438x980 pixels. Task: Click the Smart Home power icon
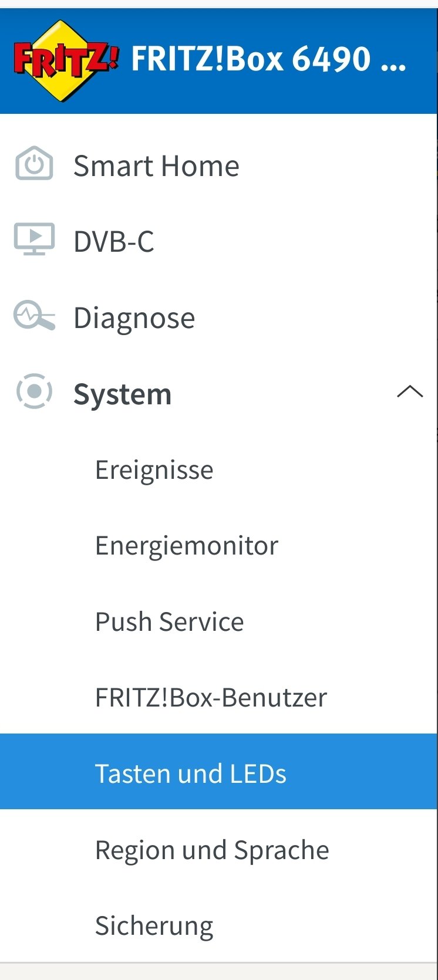(x=34, y=164)
